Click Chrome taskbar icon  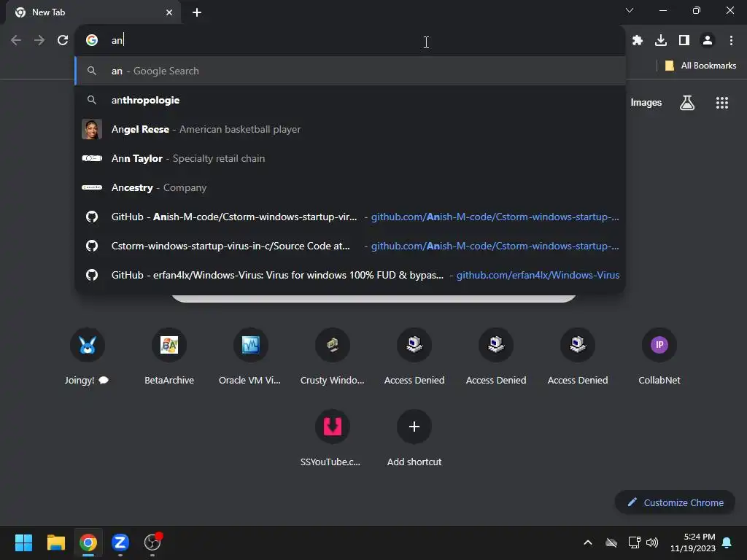coord(88,542)
